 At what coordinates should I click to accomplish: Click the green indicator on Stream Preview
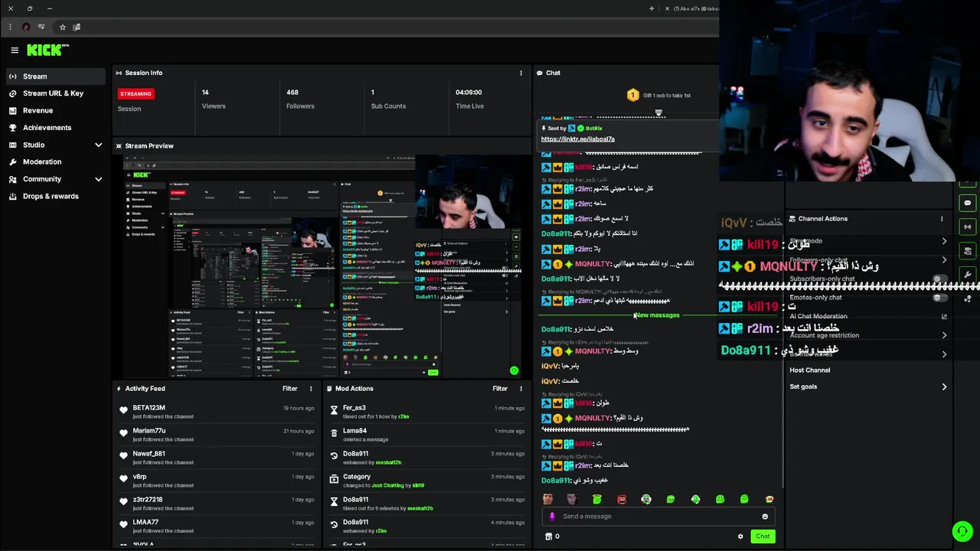point(514,370)
